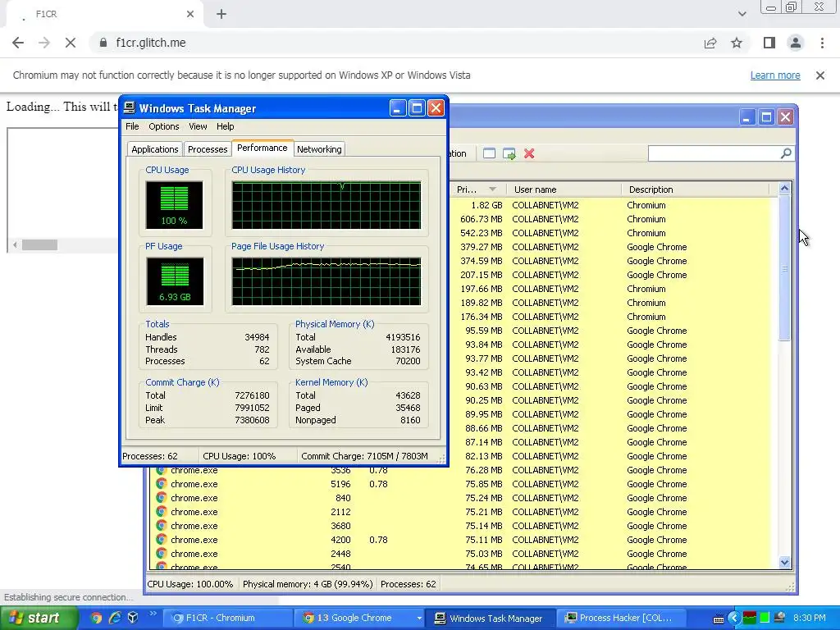
Task: Sort by the Description column
Action: pos(695,189)
